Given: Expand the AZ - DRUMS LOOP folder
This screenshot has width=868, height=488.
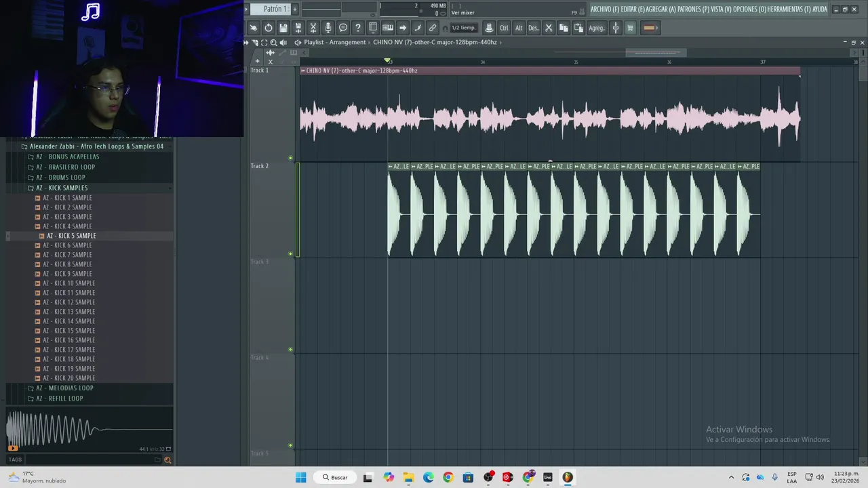Looking at the screenshot, I should [60, 178].
